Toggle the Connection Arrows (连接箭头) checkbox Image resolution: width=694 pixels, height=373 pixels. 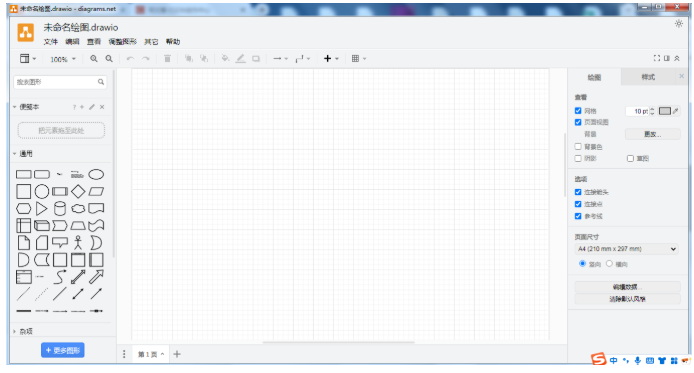pos(578,192)
